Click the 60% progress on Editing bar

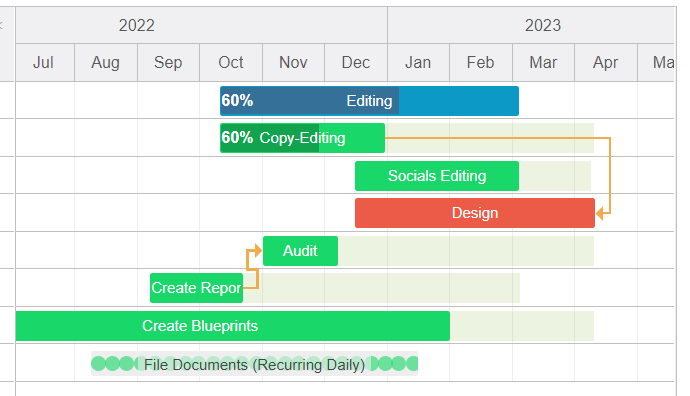tap(237, 101)
